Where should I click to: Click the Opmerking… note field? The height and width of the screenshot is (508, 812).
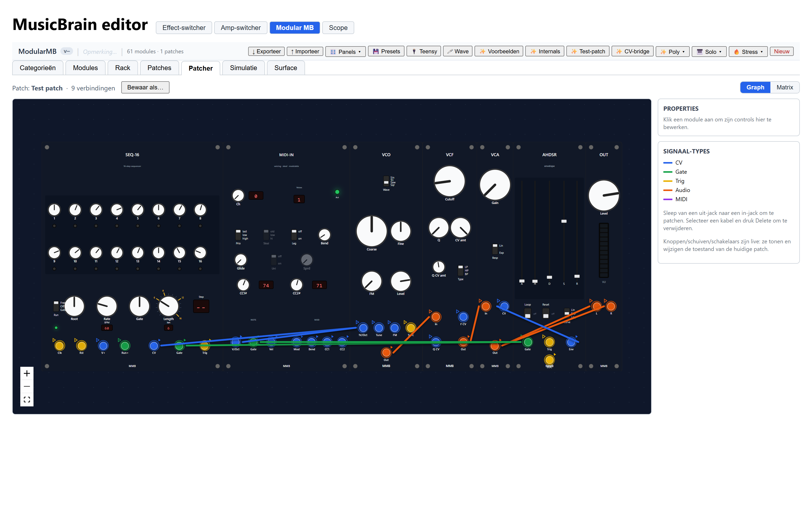click(100, 51)
